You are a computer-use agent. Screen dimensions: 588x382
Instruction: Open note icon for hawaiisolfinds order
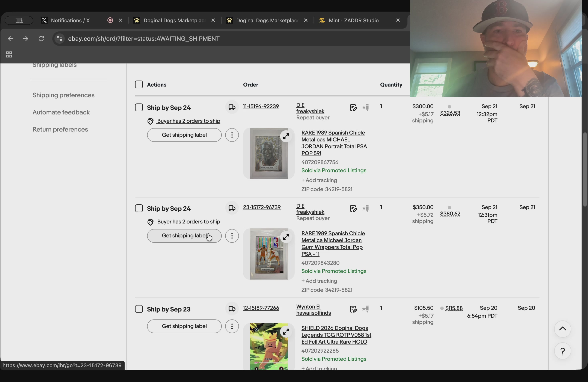(353, 309)
